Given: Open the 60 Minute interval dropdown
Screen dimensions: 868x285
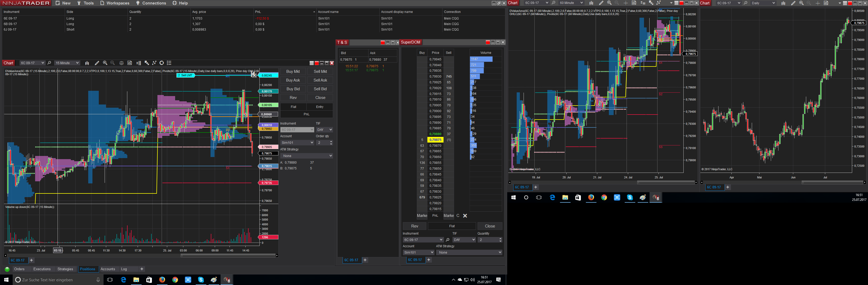Looking at the screenshot, I should tap(571, 3).
